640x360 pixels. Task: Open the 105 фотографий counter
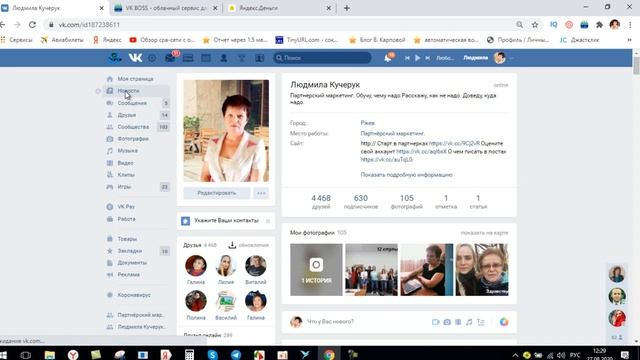pyautogui.click(x=407, y=202)
